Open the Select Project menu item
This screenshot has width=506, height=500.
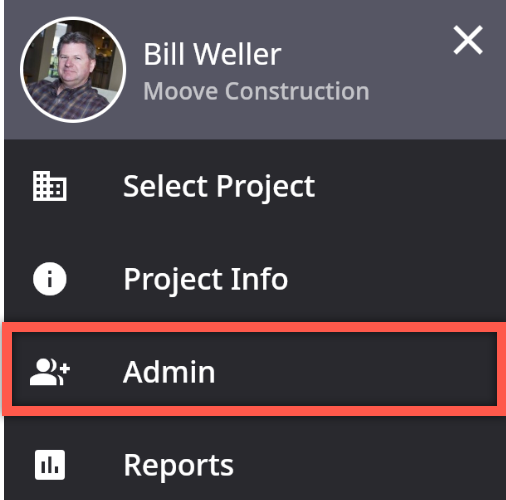[255, 186]
